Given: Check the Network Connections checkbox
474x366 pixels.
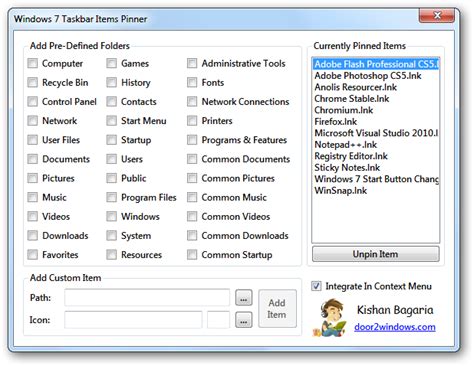Looking at the screenshot, I should tap(192, 101).
